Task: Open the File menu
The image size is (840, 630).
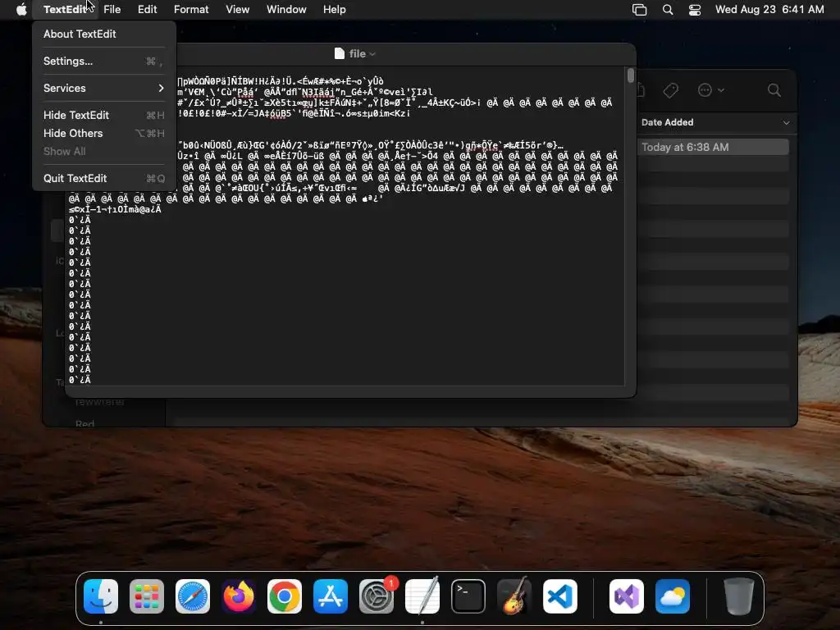Action: point(112,10)
